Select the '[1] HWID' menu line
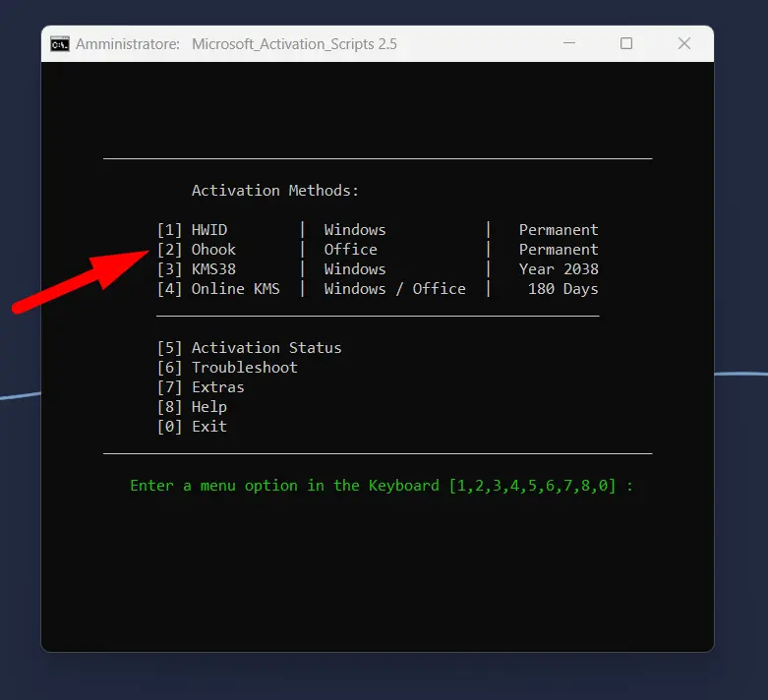 pos(192,230)
